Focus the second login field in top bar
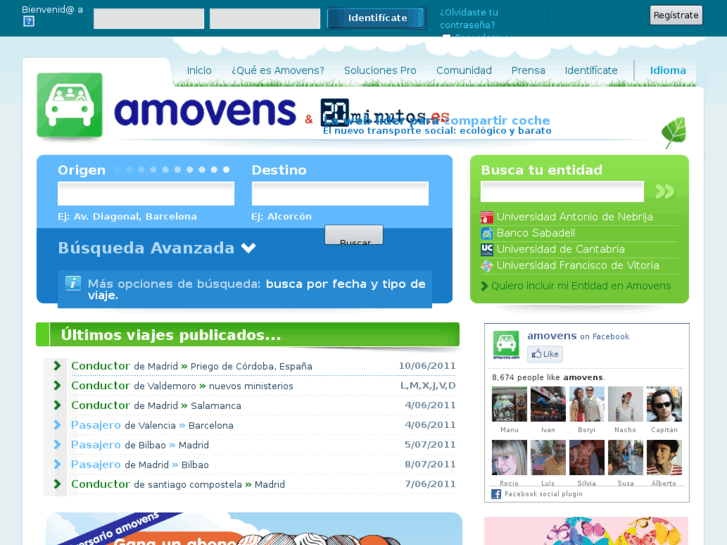The width and height of the screenshot is (727, 545). click(x=265, y=19)
